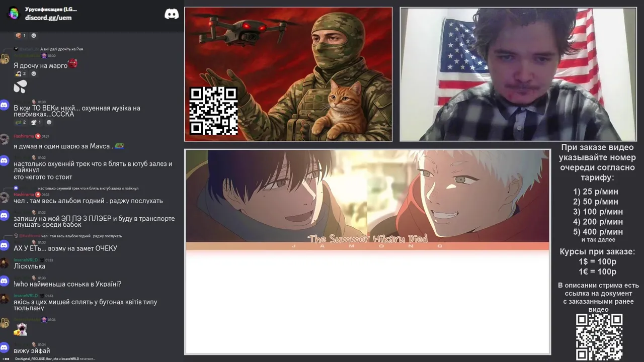This screenshot has width=644, height=362.
Task: Click the Hashirama username at 01:31
Action: [x=24, y=136]
